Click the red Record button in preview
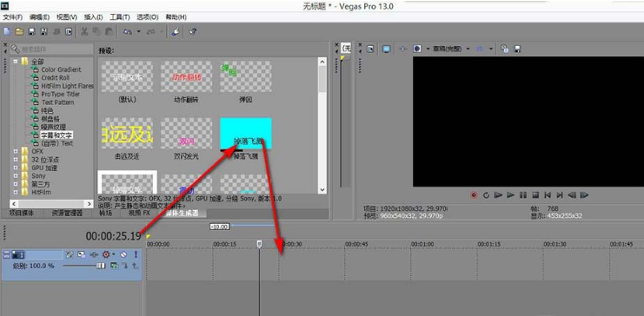 click(x=474, y=195)
